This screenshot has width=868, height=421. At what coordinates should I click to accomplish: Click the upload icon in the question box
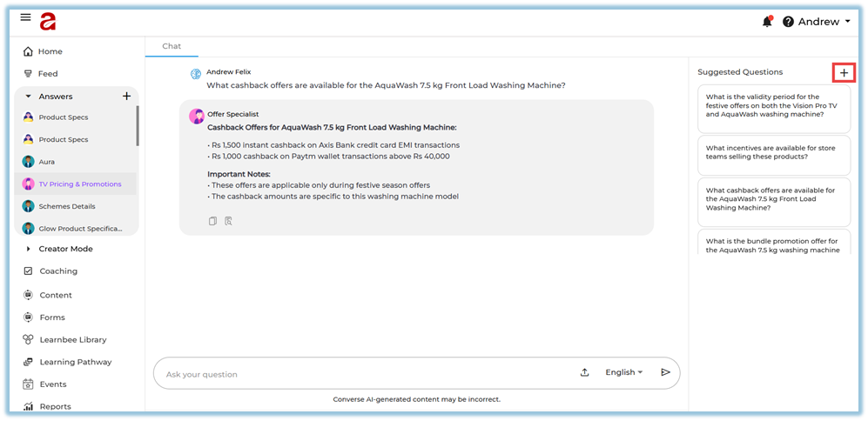click(x=584, y=372)
